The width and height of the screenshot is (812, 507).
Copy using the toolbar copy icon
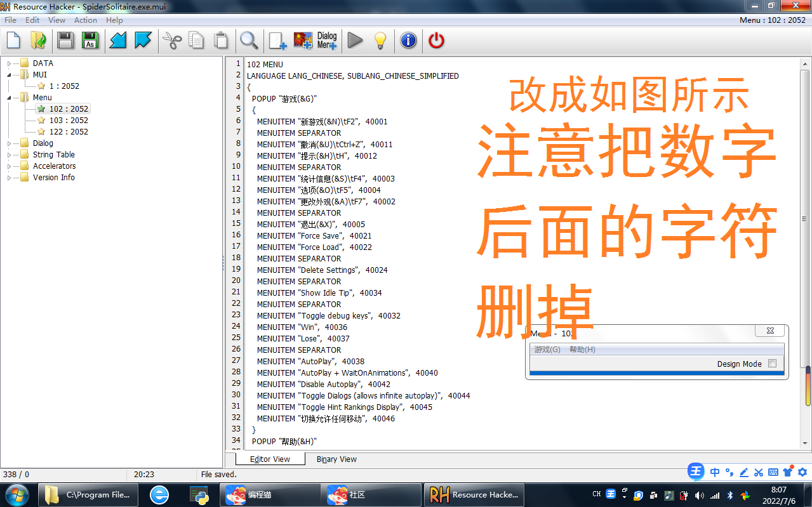pos(196,41)
